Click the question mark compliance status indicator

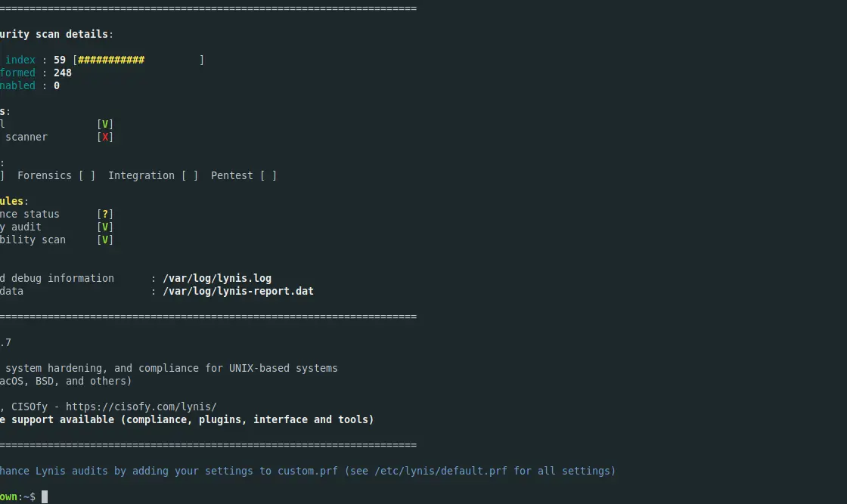(105, 215)
